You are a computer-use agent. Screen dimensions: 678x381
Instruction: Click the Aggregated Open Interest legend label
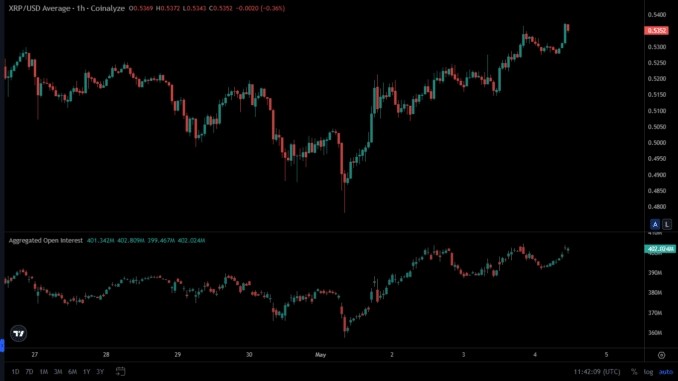pyautogui.click(x=45, y=240)
